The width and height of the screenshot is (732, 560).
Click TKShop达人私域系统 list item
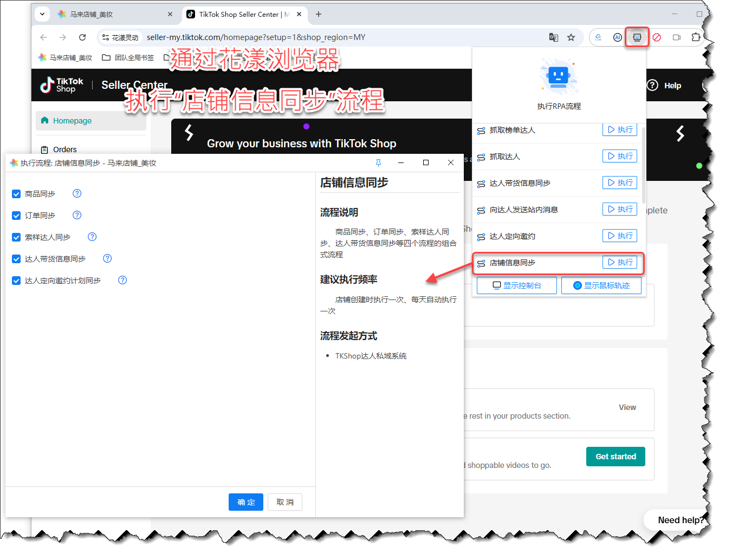click(x=371, y=356)
